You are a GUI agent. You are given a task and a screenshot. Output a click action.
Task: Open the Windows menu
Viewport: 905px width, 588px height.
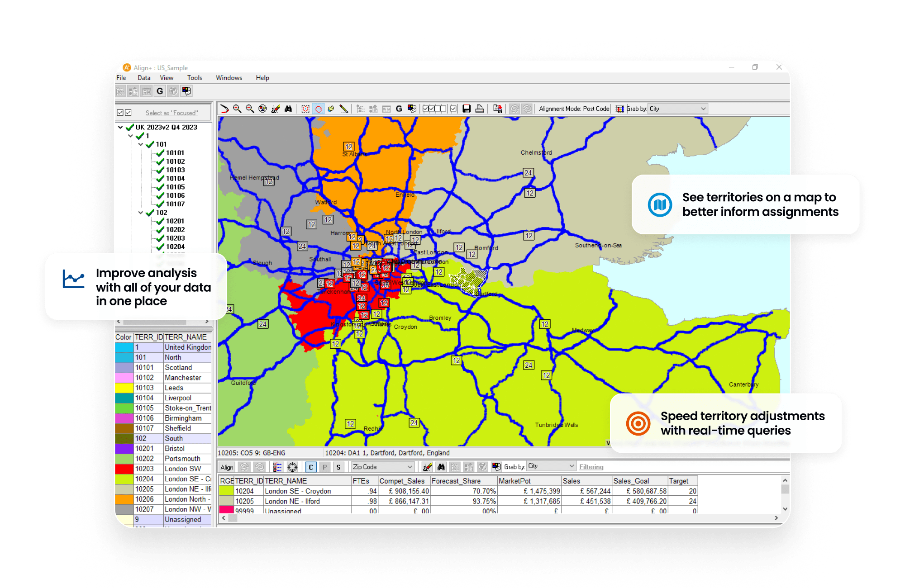(229, 78)
